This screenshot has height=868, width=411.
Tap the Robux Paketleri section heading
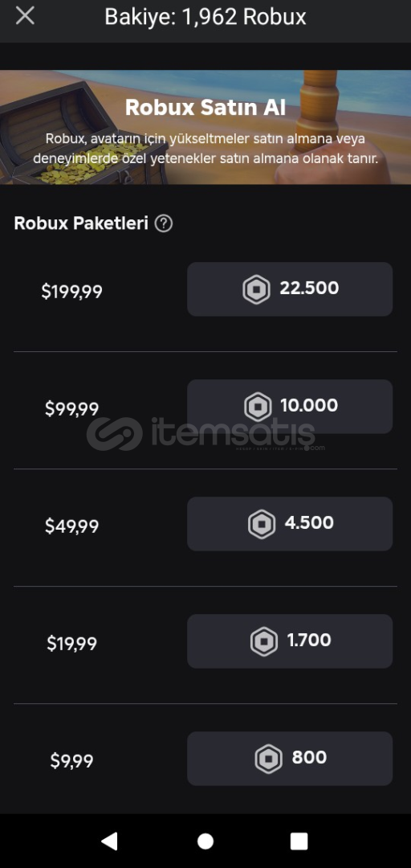[x=81, y=223]
